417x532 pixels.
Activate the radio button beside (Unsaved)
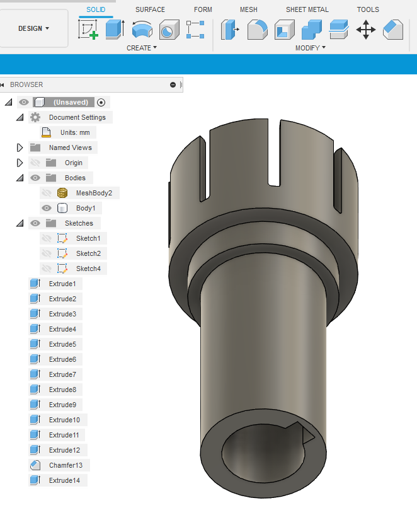click(101, 102)
